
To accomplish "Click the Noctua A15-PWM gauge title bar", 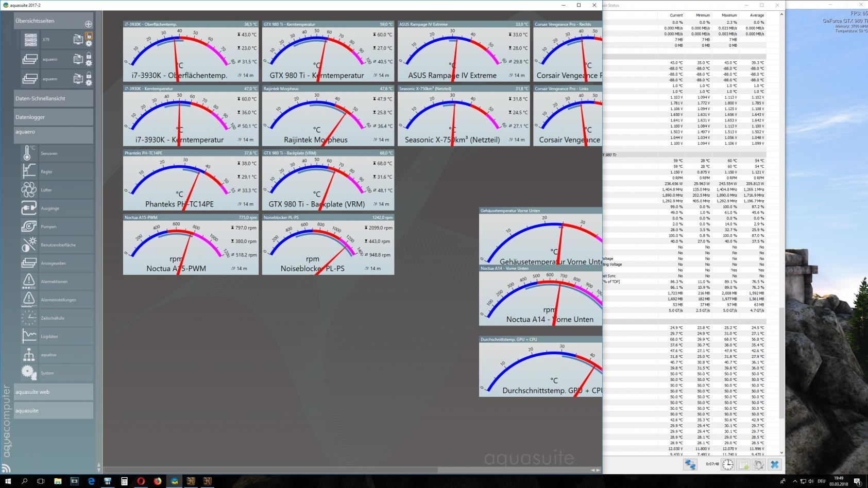I will [191, 217].
